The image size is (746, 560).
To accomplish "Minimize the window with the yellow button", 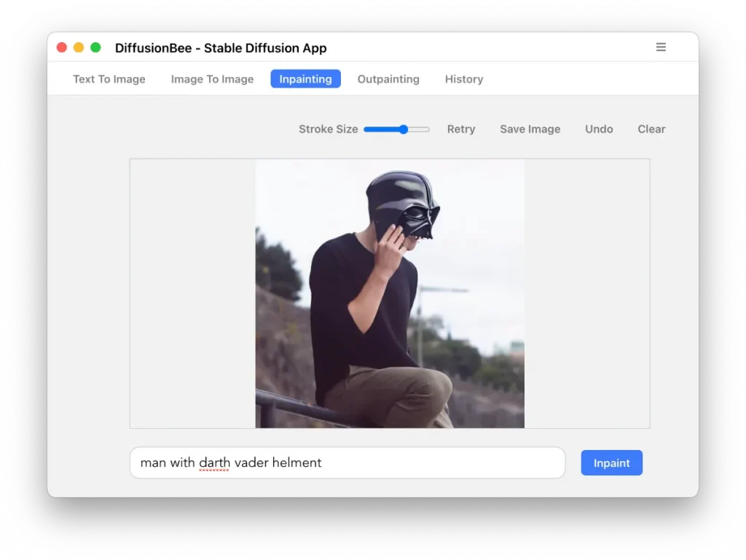I will pyautogui.click(x=79, y=47).
